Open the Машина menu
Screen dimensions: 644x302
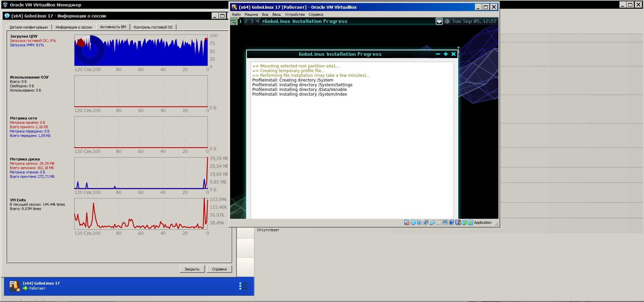[x=251, y=14]
